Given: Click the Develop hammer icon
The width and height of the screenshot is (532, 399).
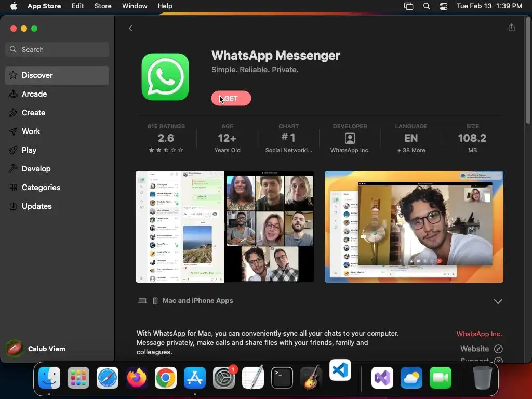Looking at the screenshot, I should coord(13,169).
